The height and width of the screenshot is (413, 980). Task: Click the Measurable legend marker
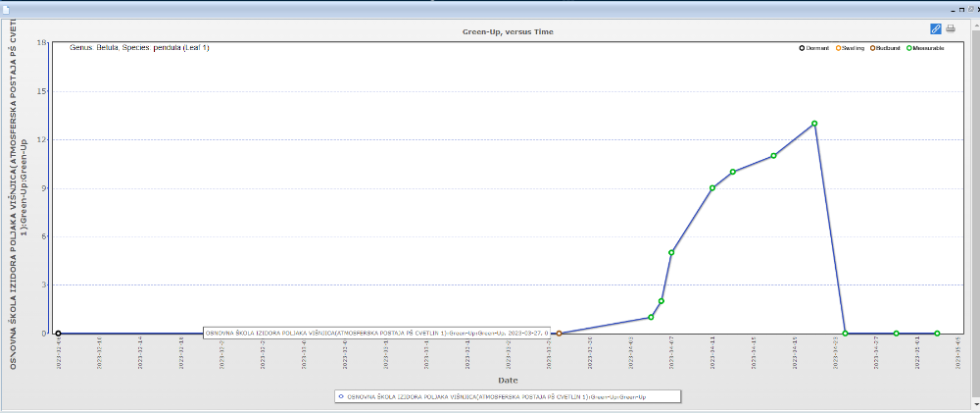908,48
